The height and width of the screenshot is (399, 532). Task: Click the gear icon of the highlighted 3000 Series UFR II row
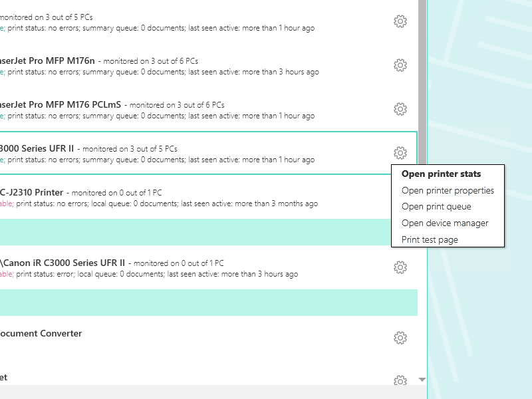[x=400, y=153]
